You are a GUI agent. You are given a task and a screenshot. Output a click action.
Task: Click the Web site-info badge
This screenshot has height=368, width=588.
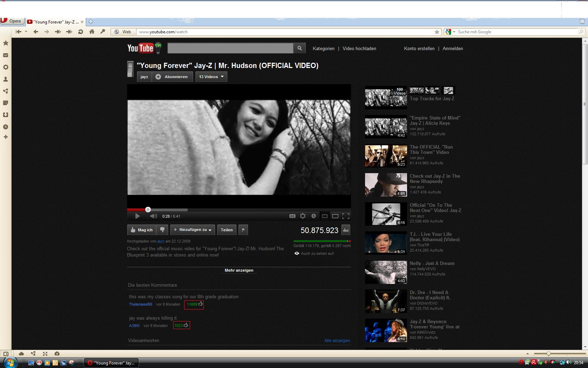123,32
